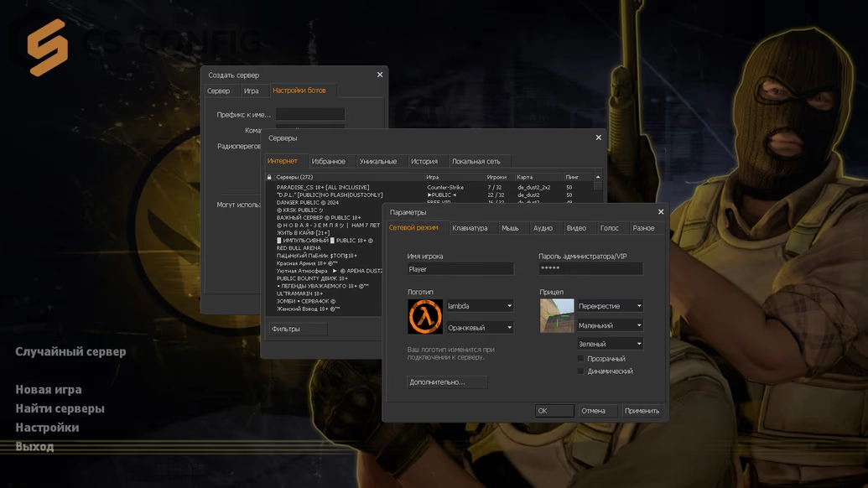Enable the Прозрачный crosshair checkbox
The width and height of the screenshot is (868, 488).
pyautogui.click(x=580, y=359)
